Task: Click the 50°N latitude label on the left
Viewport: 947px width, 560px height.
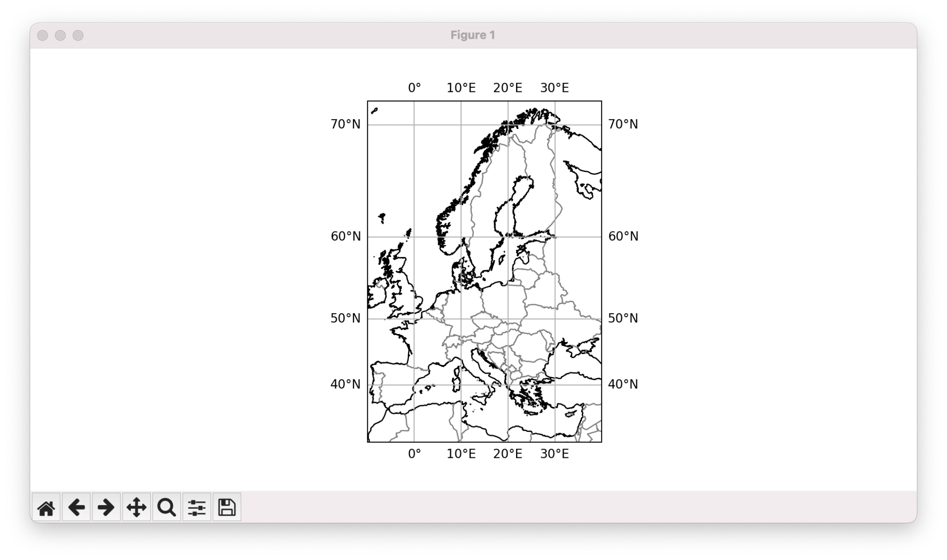Action: pyautogui.click(x=346, y=317)
